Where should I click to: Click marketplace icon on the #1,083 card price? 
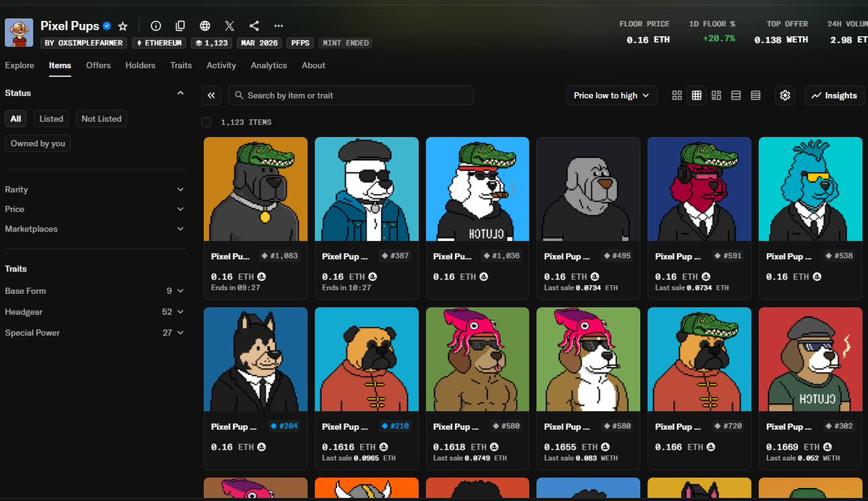[x=261, y=277]
